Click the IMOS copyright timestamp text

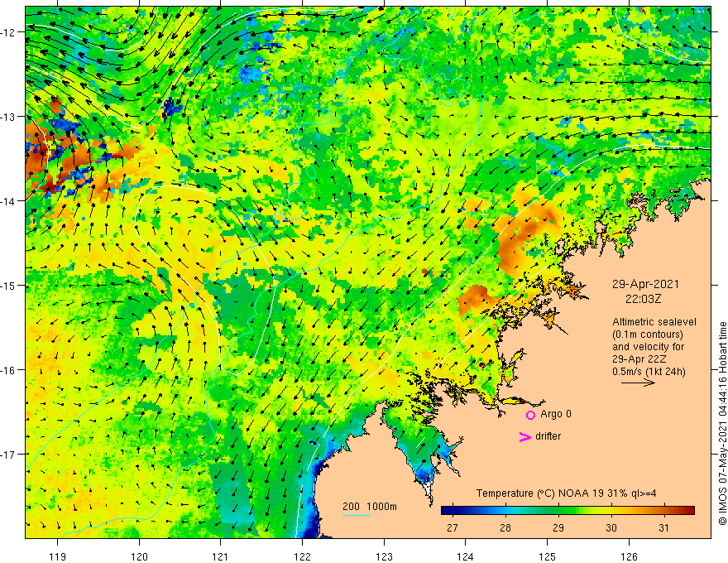pyautogui.click(x=722, y=423)
